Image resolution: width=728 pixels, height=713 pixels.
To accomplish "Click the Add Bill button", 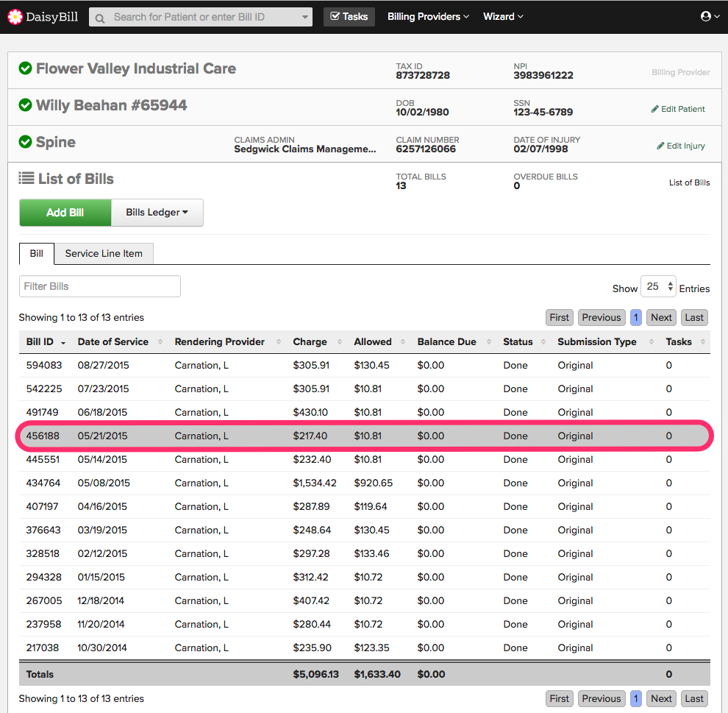I will pyautogui.click(x=65, y=213).
